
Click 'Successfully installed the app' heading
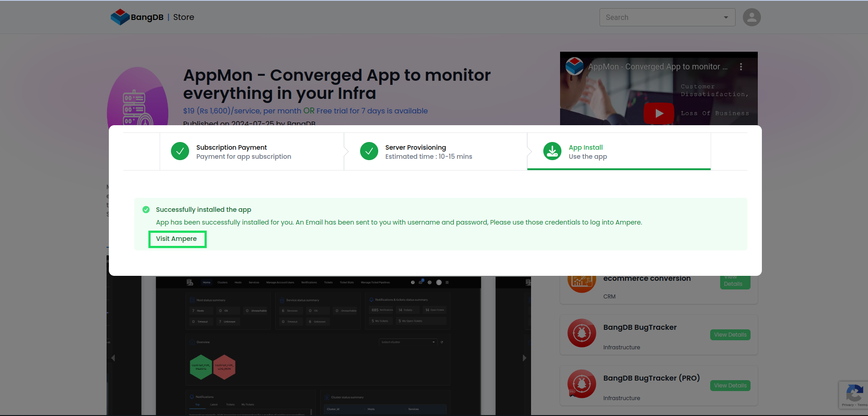click(204, 210)
